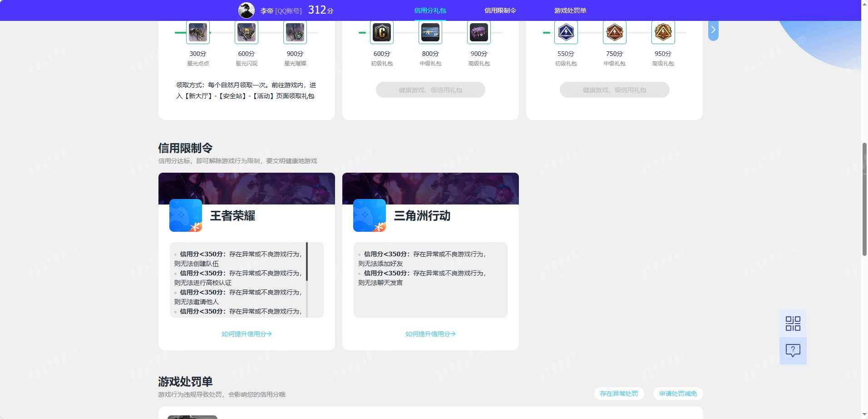Click the 则无法添加好友 restriction text
The image size is (868, 419).
380,264
